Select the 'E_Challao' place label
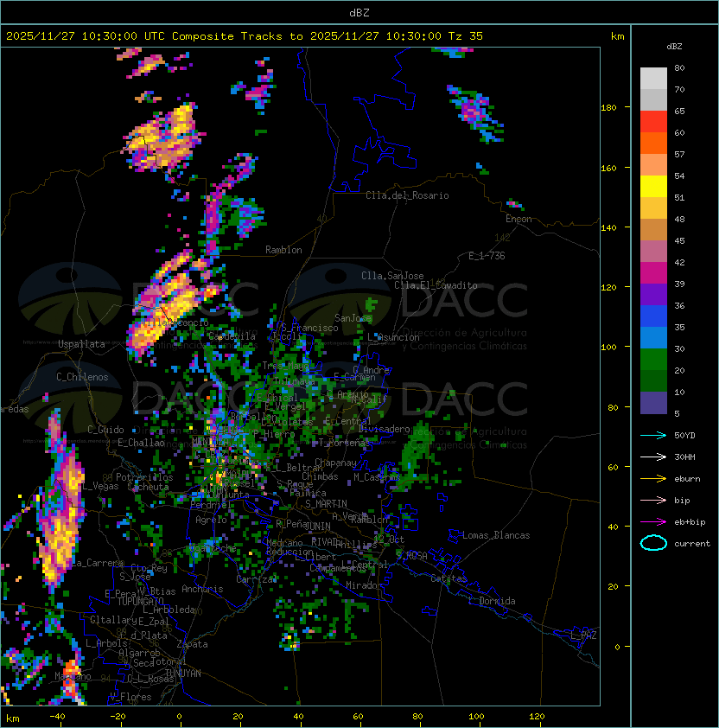The width and height of the screenshot is (719, 728). [141, 443]
